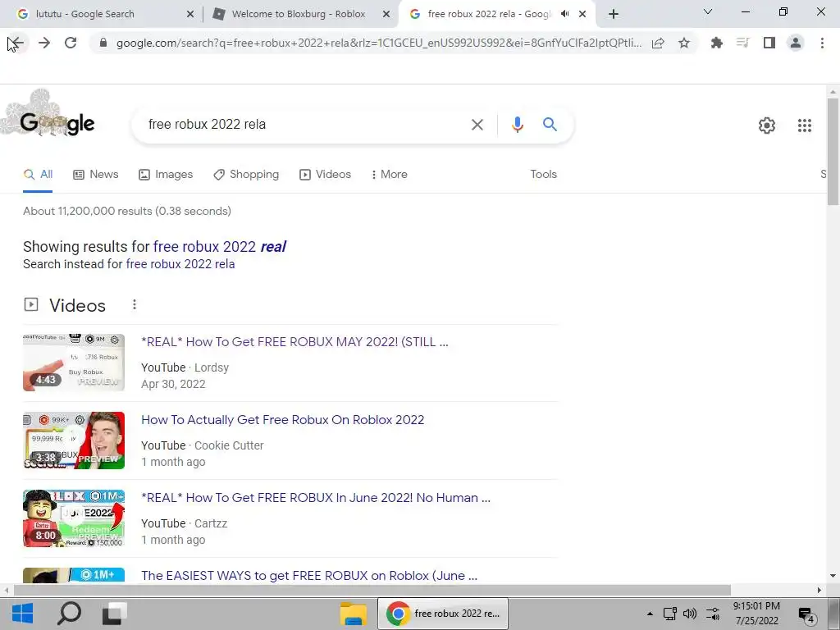This screenshot has width=840, height=630.
Task: Show hidden system tray icons
Action: click(650, 614)
